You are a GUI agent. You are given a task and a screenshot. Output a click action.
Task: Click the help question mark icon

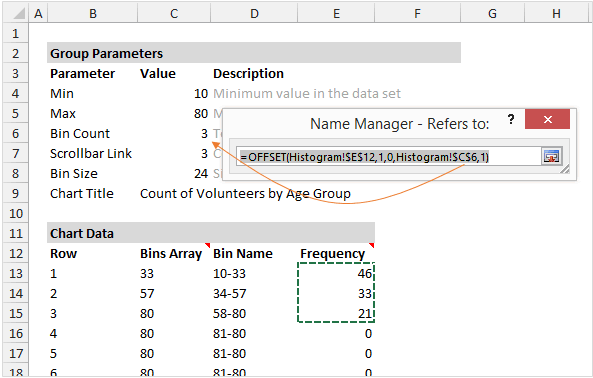(x=511, y=120)
